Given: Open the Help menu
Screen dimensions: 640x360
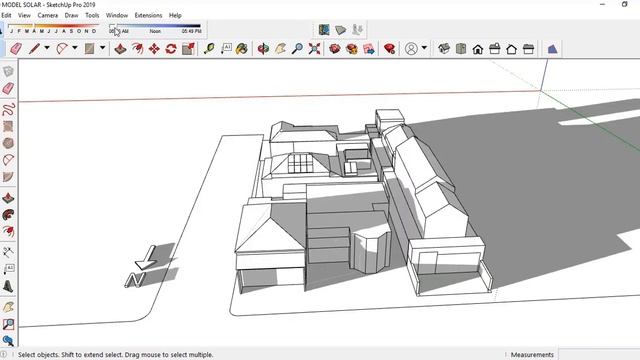Looking at the screenshot, I should point(175,15).
